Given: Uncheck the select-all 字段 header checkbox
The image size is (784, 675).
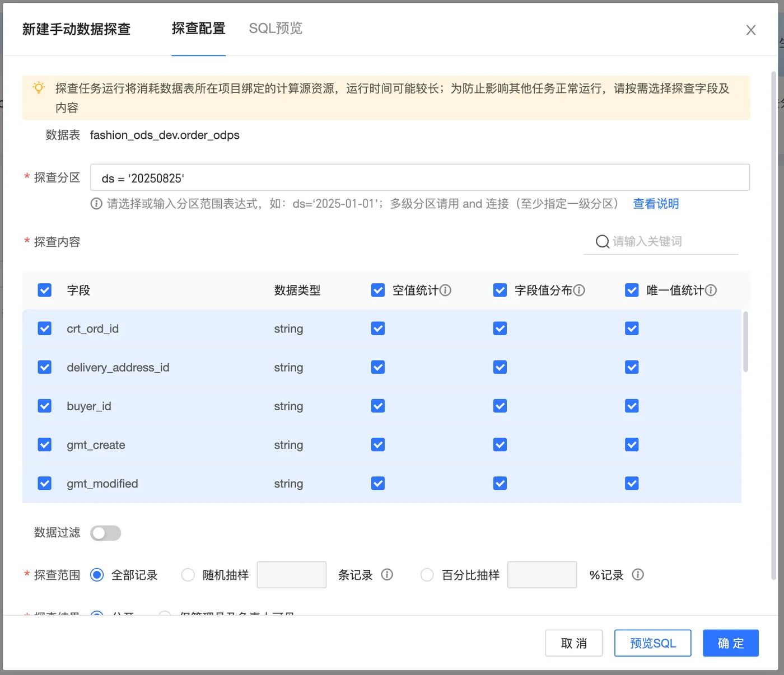Looking at the screenshot, I should 45,290.
